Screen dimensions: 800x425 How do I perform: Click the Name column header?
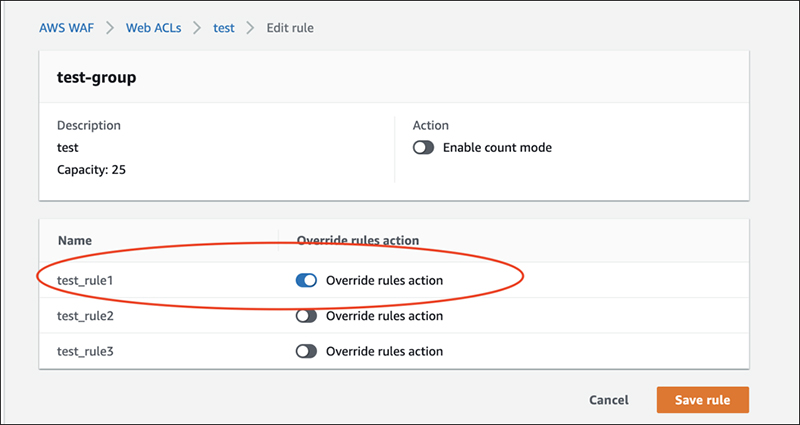pyautogui.click(x=75, y=241)
